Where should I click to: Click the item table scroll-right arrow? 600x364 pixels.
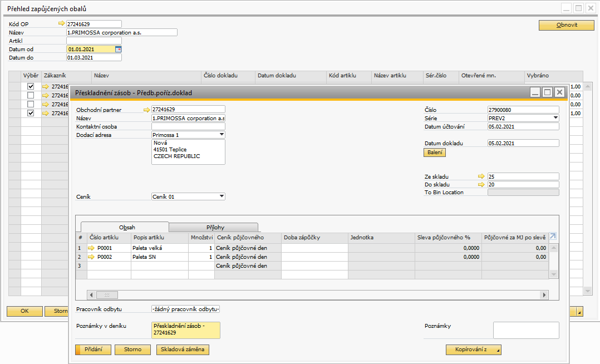pyautogui.click(x=544, y=295)
